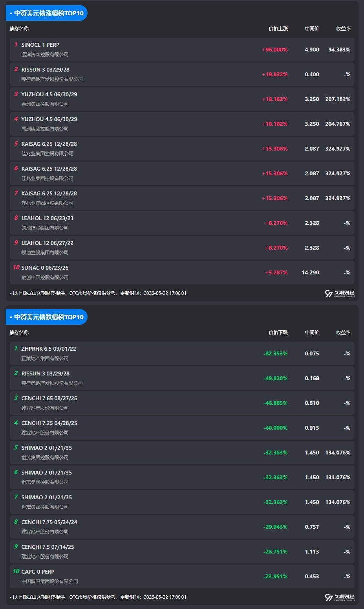Select bond CENCHI 7.5 07/14/25
364x609 pixels.
click(48, 547)
